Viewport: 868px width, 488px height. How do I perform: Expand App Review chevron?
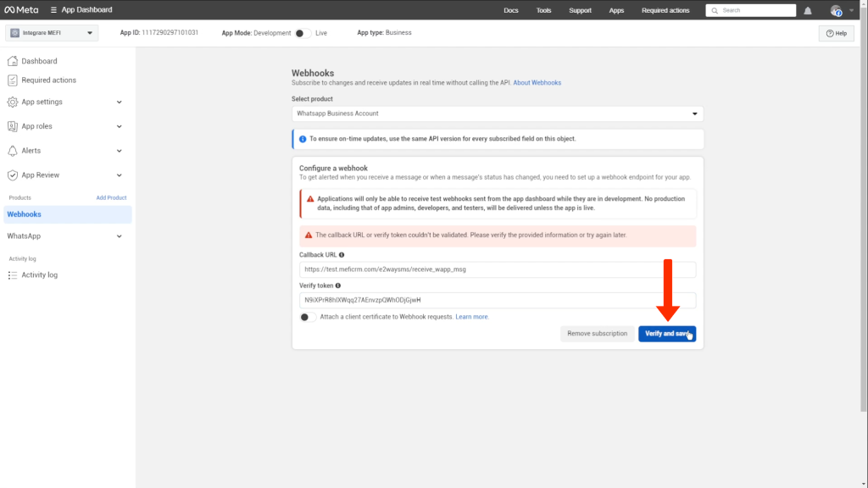119,175
